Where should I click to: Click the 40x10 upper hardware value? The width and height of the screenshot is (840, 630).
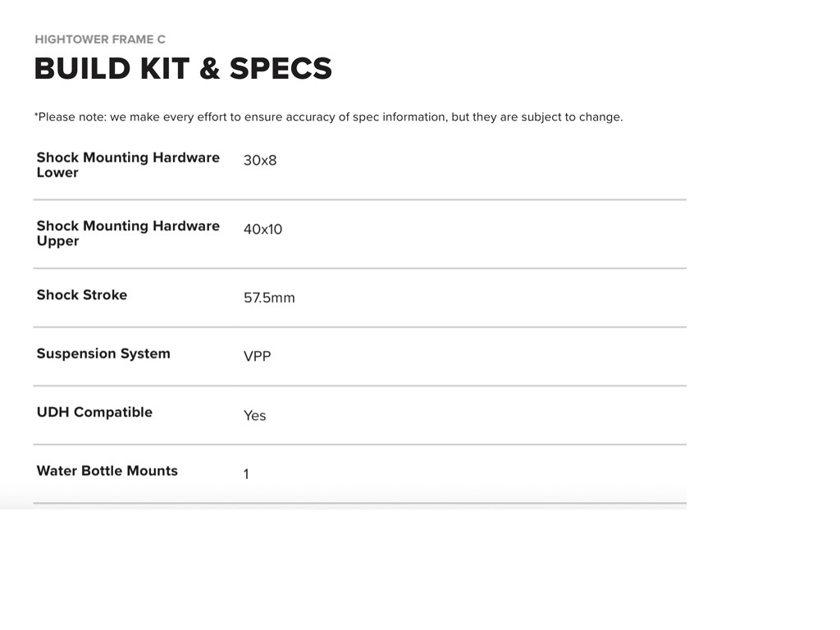[x=262, y=229]
